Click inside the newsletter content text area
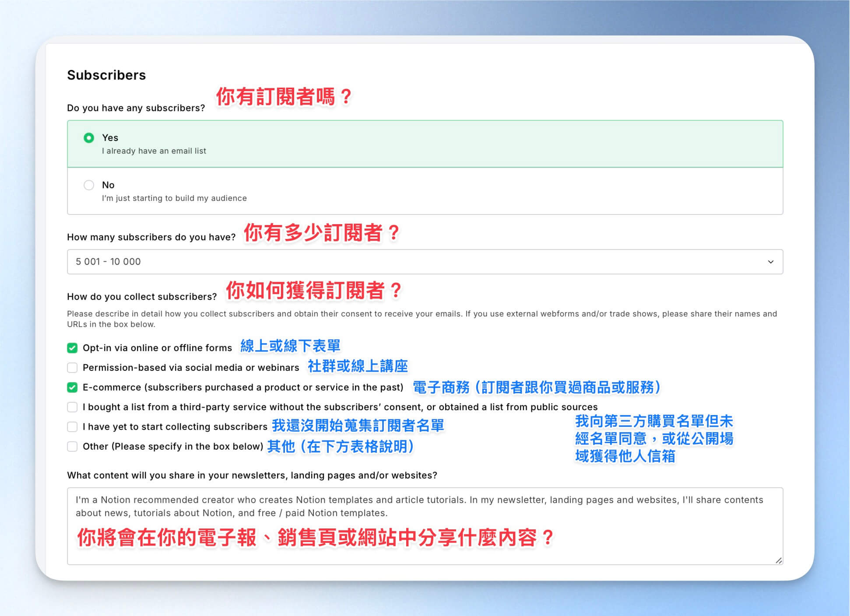The width and height of the screenshot is (850, 616). 425,526
